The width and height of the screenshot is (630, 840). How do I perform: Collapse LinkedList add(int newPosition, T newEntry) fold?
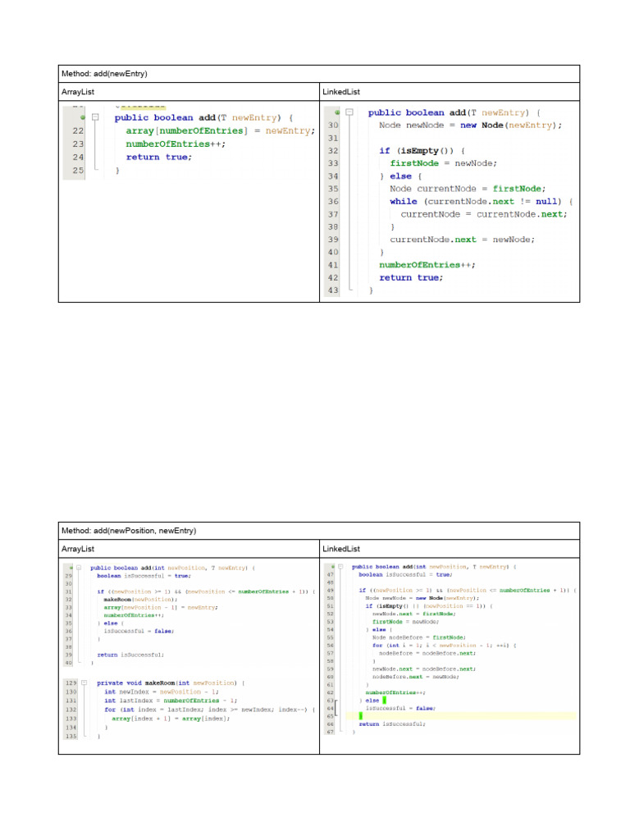[x=342, y=567]
